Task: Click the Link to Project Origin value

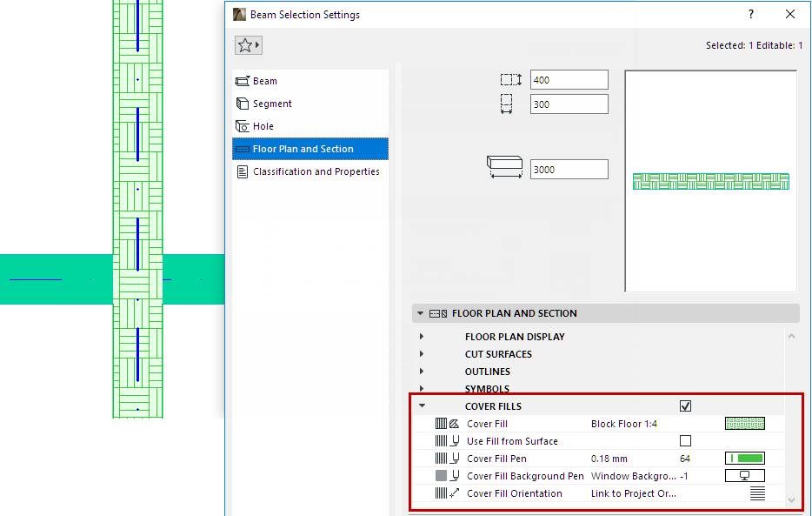Action: click(x=633, y=493)
